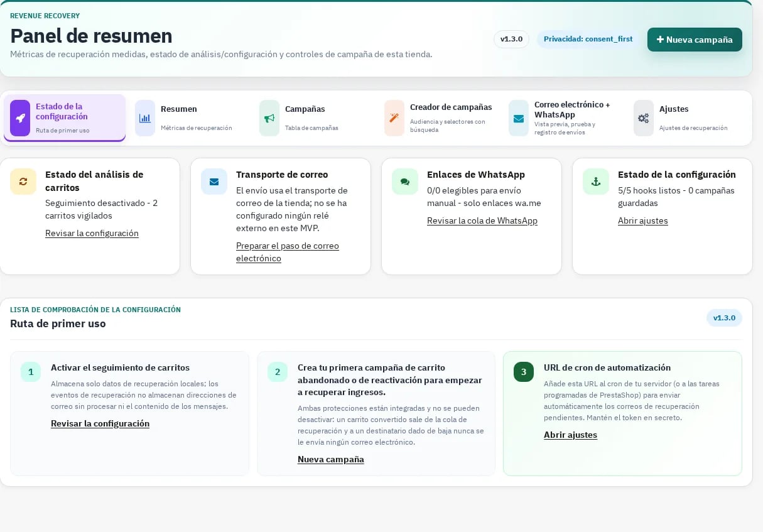The image size is (763, 532).
Task: Go to the Creador de campañas tab
Action: pyautogui.click(x=438, y=118)
